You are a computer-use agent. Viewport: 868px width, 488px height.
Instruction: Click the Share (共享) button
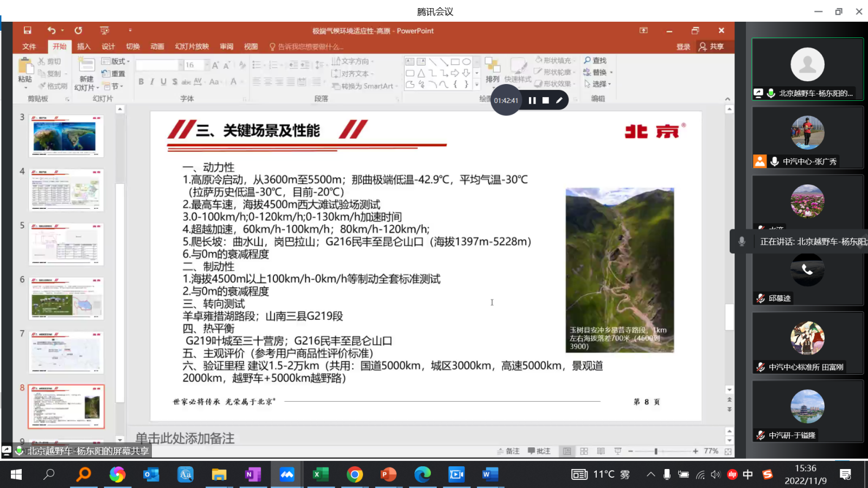click(711, 47)
